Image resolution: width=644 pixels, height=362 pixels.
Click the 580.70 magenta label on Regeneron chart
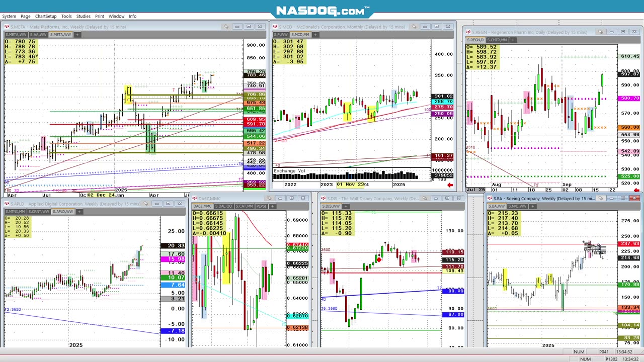point(630,99)
